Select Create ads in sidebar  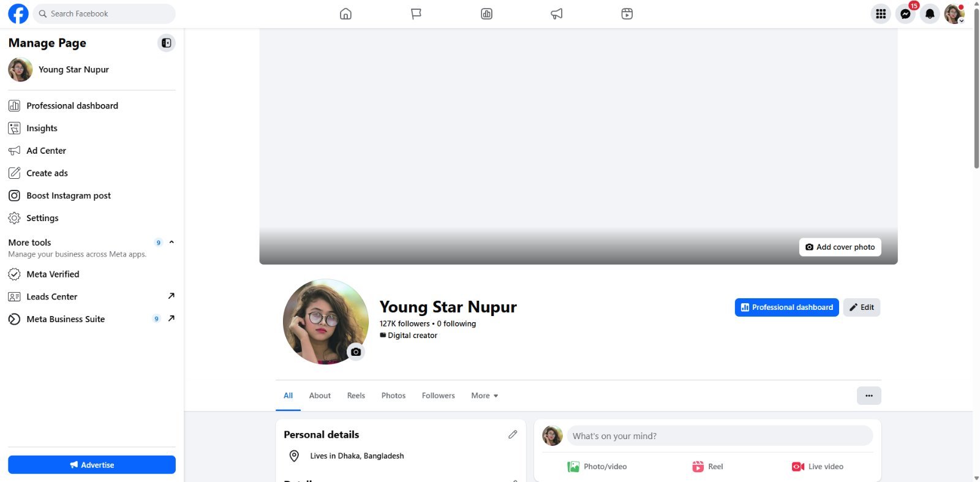coord(92,173)
